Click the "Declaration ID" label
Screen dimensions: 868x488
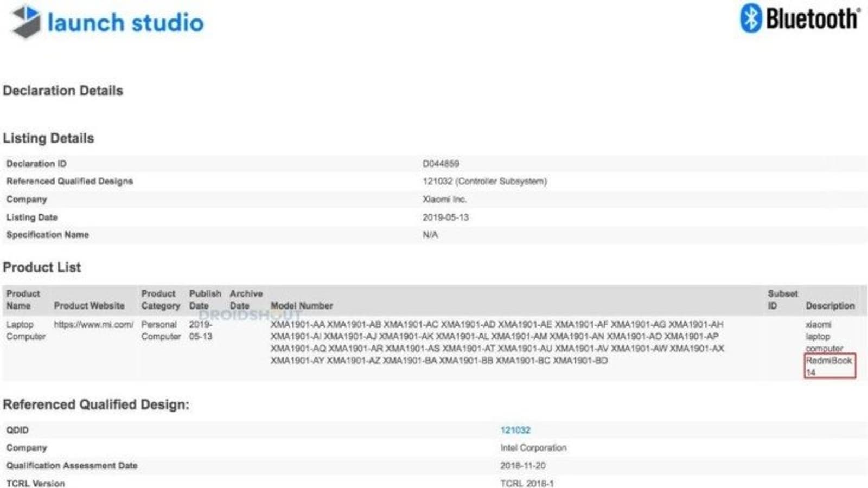(x=36, y=164)
